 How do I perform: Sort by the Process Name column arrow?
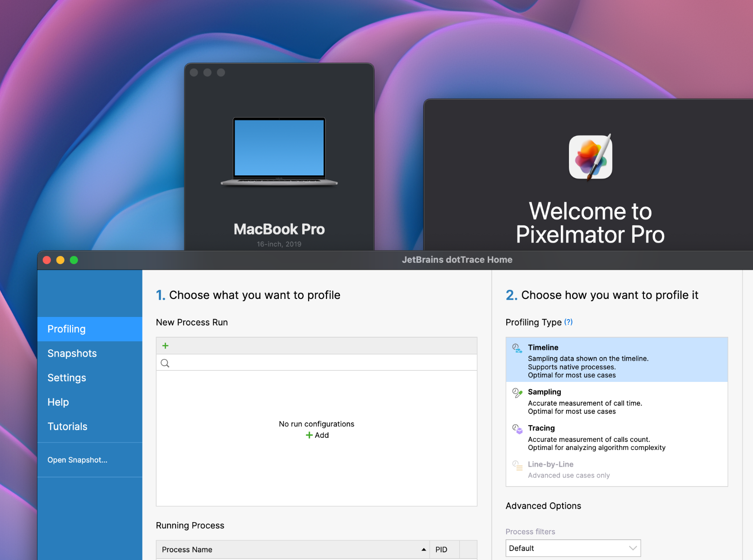(x=424, y=549)
